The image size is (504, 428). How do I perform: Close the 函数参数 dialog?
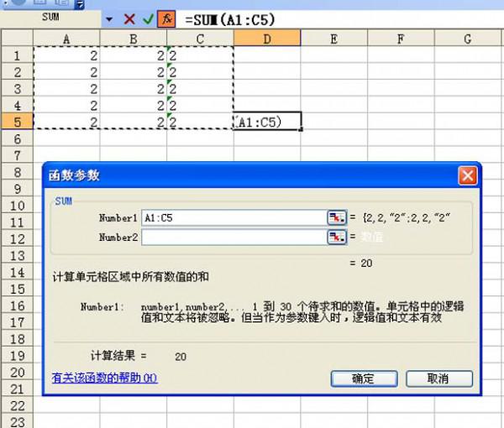pos(467,175)
